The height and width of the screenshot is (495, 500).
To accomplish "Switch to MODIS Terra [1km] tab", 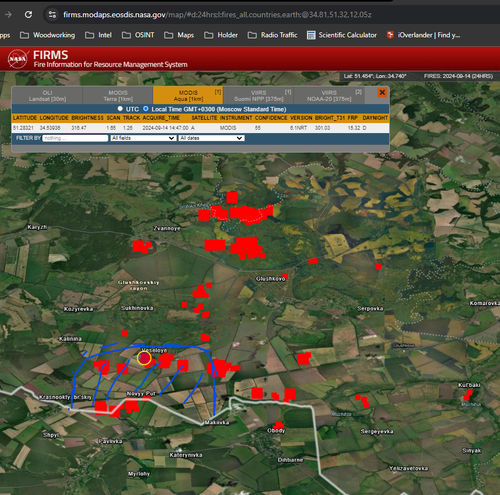I will pyautogui.click(x=118, y=96).
